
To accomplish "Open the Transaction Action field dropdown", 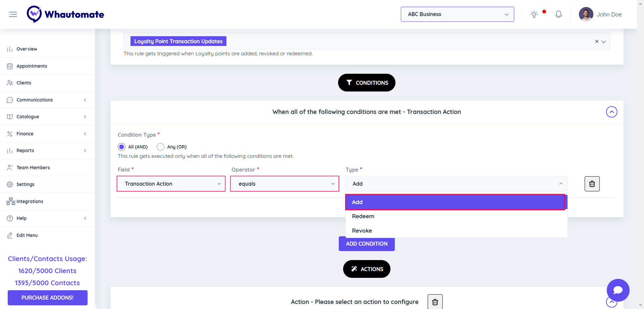I will point(171,184).
